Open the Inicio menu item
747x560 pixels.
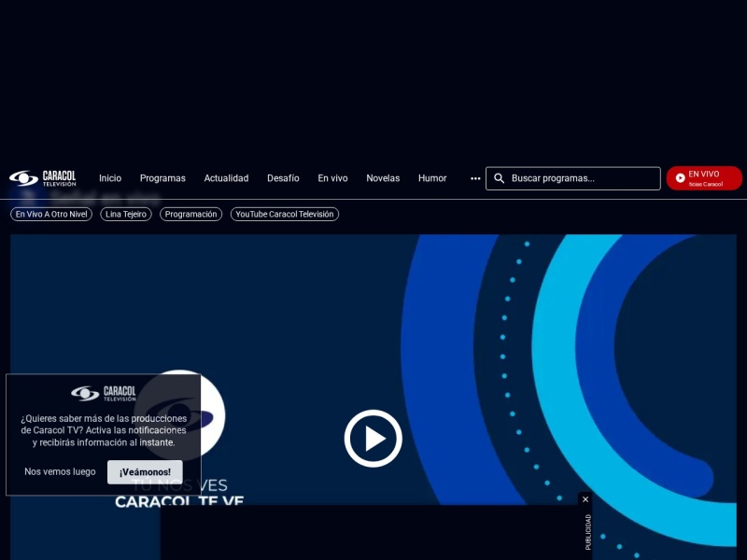tap(110, 178)
